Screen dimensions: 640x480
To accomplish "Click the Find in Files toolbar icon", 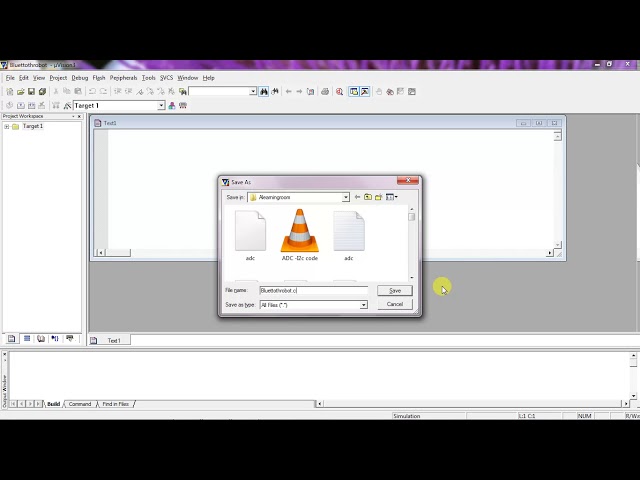I will click(x=182, y=92).
